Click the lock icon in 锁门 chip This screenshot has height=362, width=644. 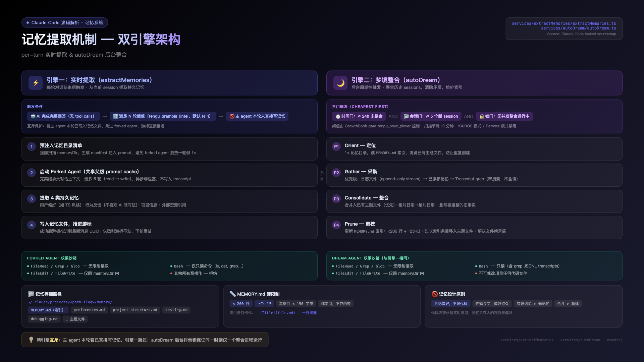tap(482, 116)
